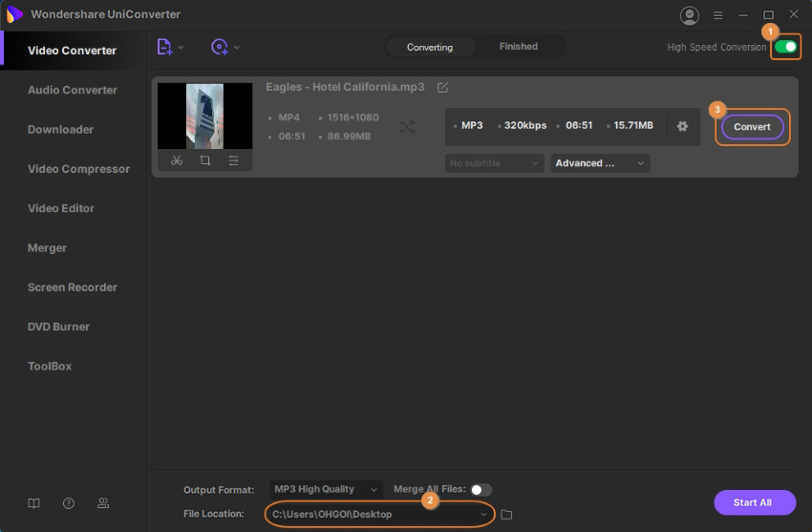Disable High Speed Conversion toggle
The height and width of the screenshot is (532, 812).
point(785,47)
